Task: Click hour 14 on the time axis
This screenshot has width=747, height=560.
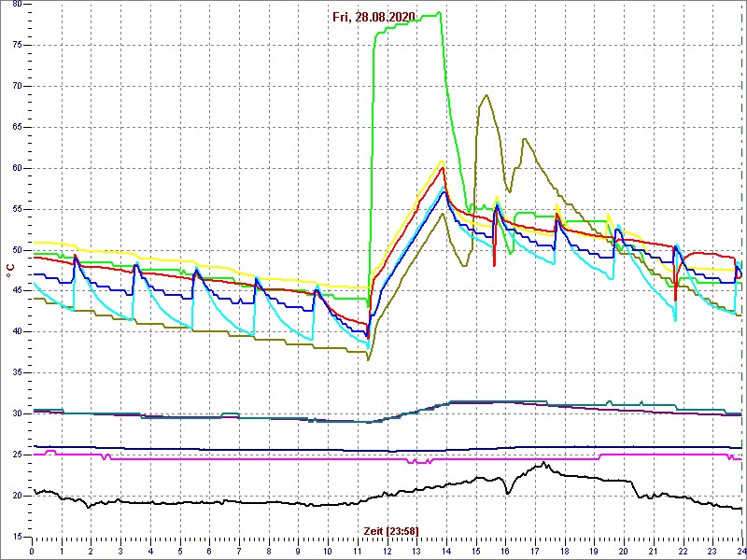Action: 446,550
